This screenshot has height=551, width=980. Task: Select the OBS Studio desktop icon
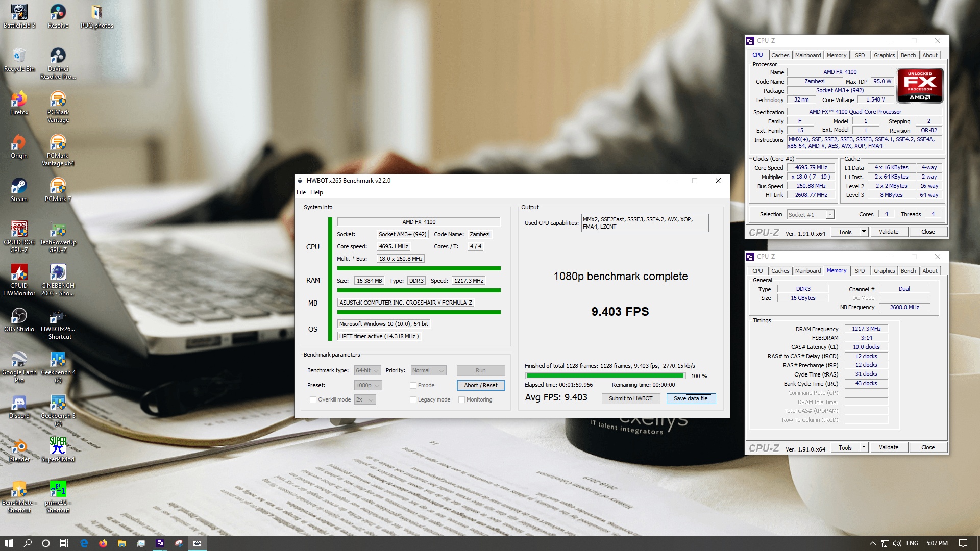[x=19, y=319]
